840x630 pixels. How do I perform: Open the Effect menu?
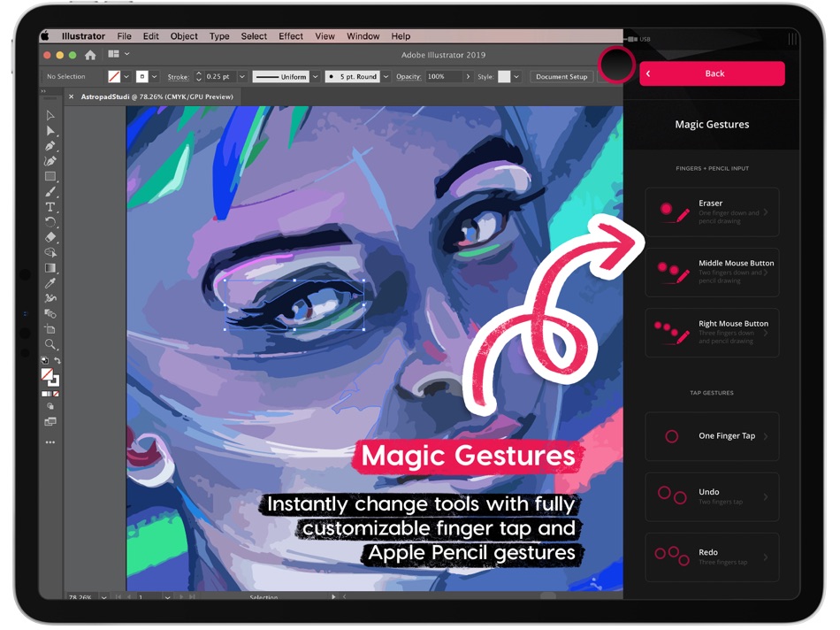(291, 36)
